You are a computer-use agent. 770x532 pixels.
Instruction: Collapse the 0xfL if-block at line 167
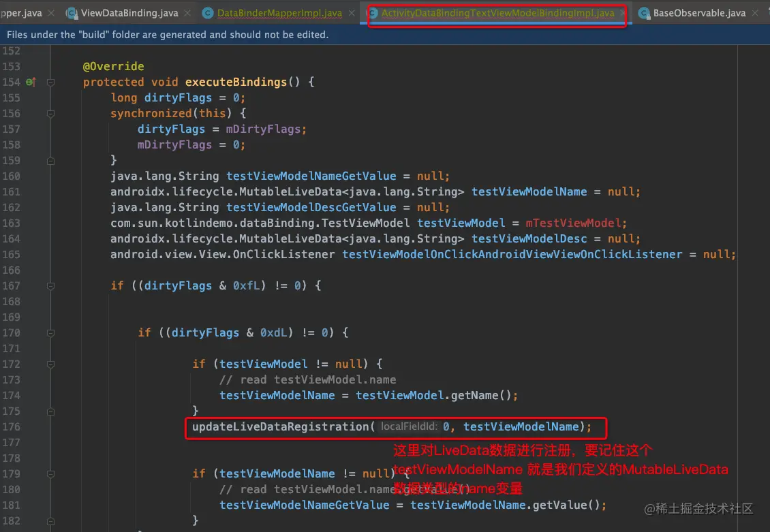(x=50, y=285)
